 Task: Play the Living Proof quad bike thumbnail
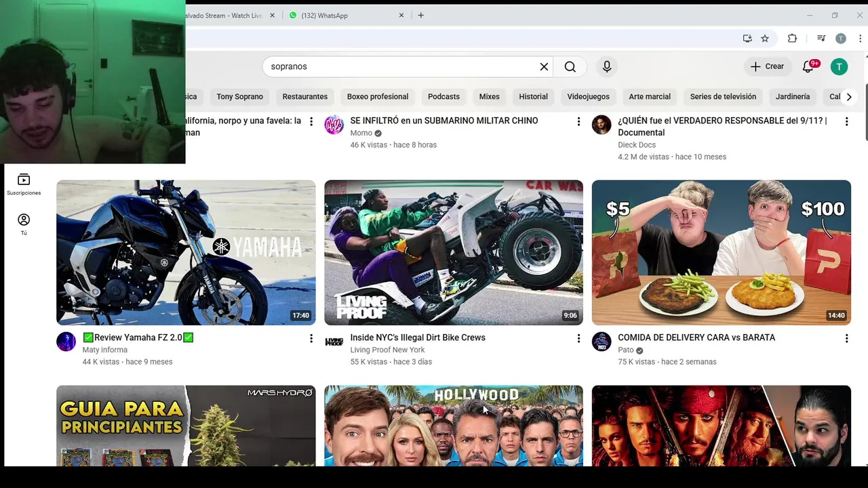[454, 252]
